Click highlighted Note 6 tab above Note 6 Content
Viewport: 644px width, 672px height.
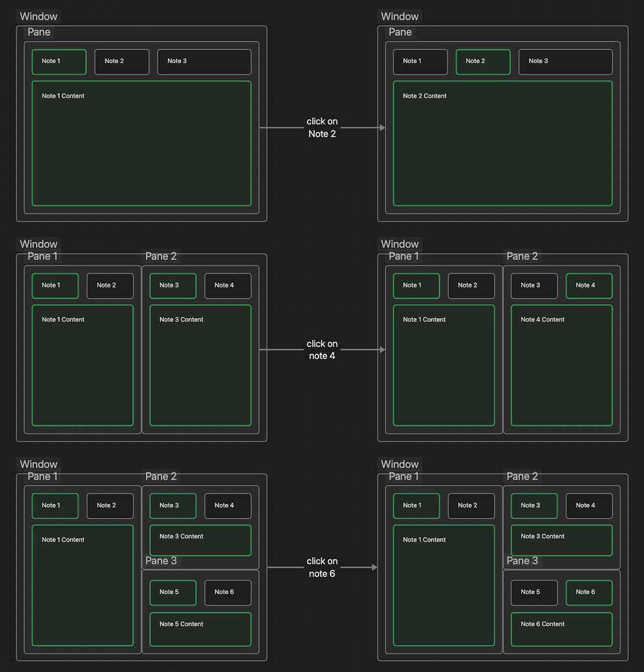[589, 593]
